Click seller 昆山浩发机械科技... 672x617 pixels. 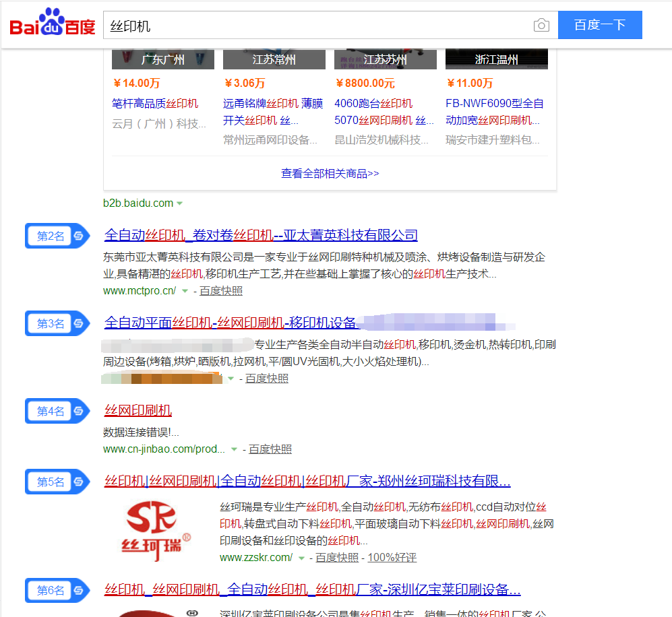coord(381,140)
